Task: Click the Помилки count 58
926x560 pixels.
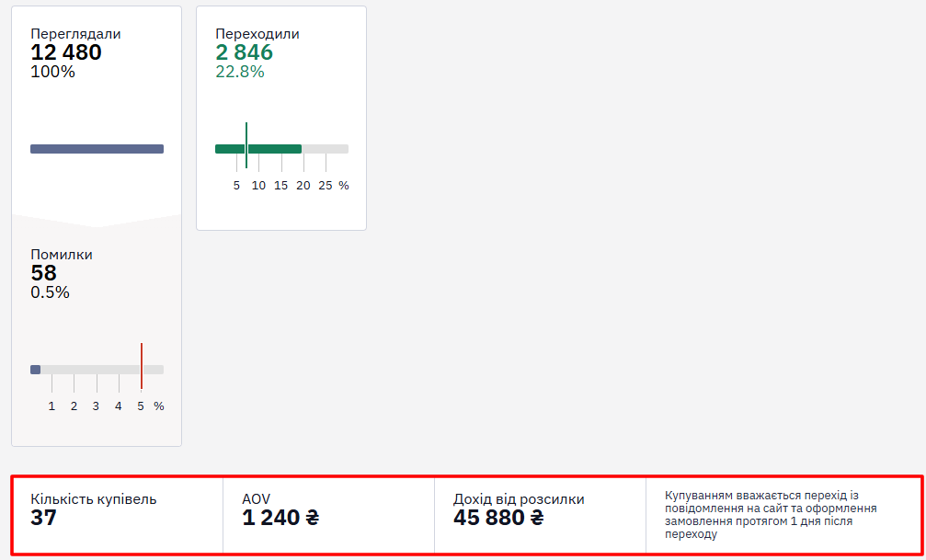Action: (44, 273)
